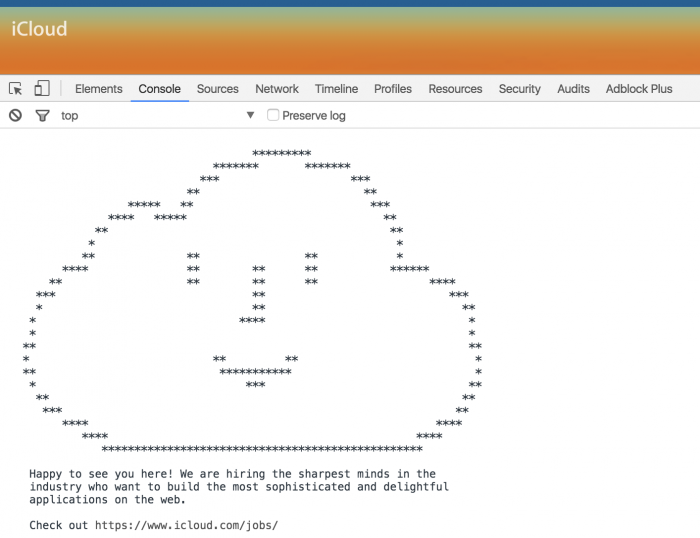Click the 'applications on the web.' line

107,500
